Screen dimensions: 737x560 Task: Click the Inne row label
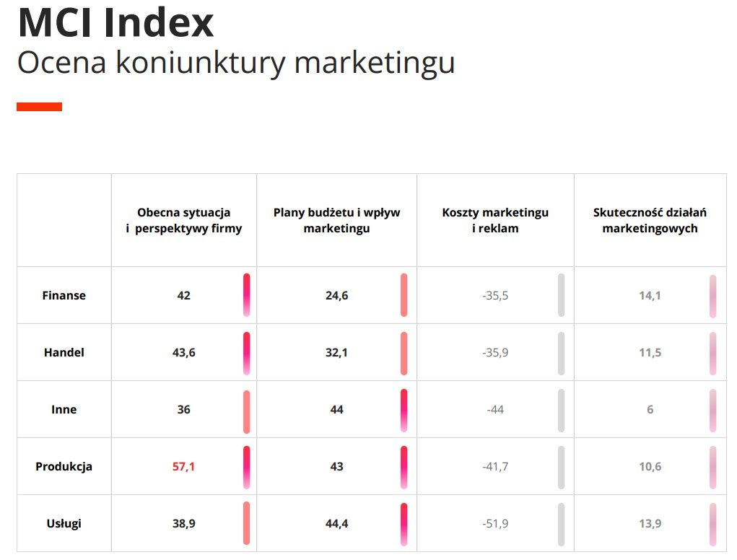[64, 410]
